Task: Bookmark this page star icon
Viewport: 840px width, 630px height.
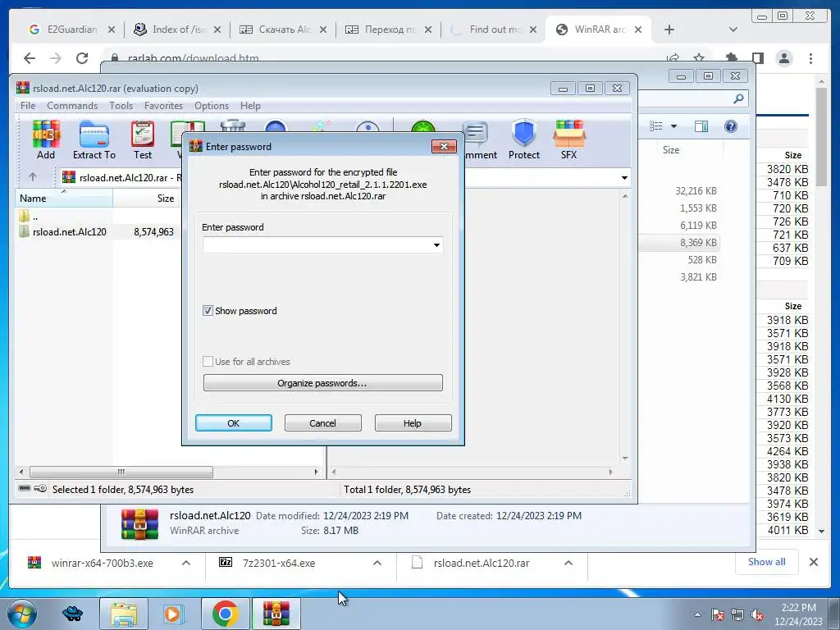Action: 699,58
